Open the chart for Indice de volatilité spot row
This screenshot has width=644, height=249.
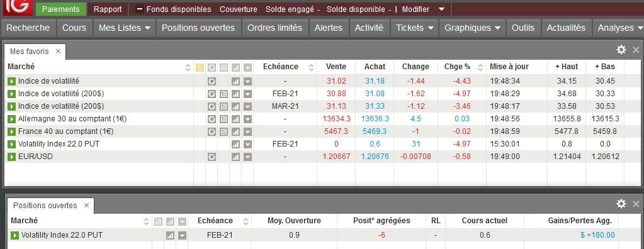click(235, 81)
